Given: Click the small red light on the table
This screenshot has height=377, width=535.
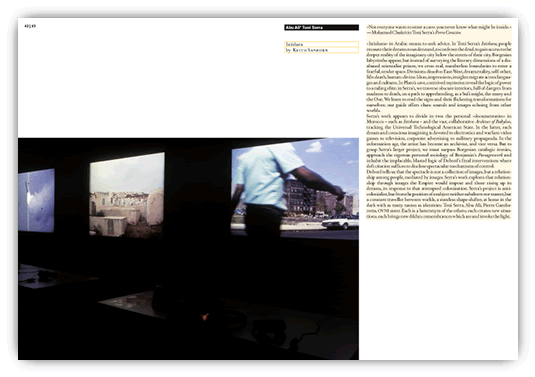Looking at the screenshot, I should pos(204,317).
